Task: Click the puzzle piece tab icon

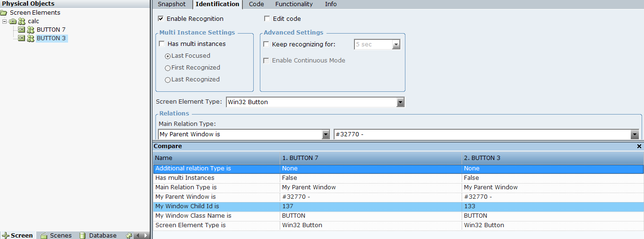Action: pos(129,235)
